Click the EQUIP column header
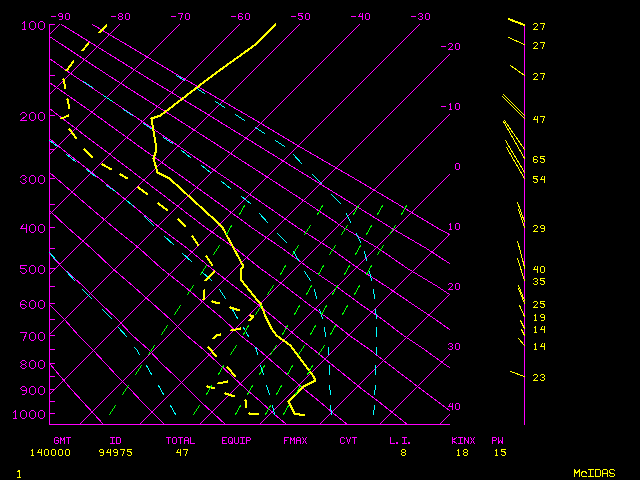This screenshot has width=640, height=480. click(236, 440)
